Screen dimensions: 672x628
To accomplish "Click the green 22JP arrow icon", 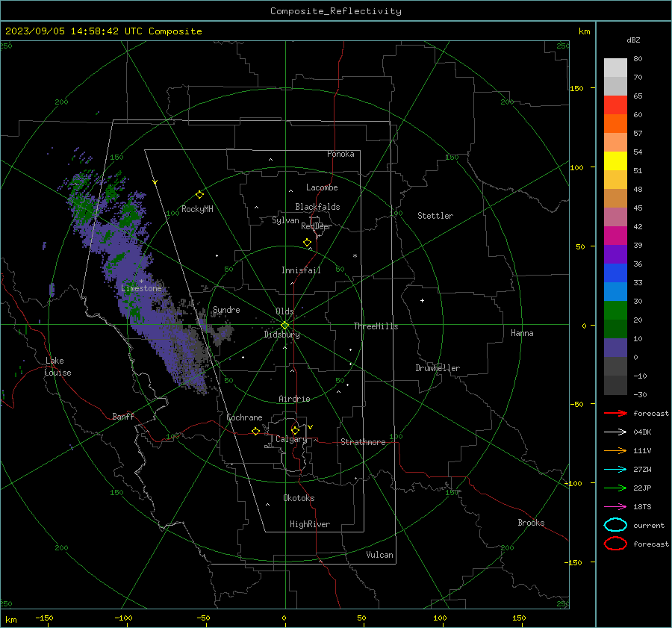I will (x=615, y=488).
